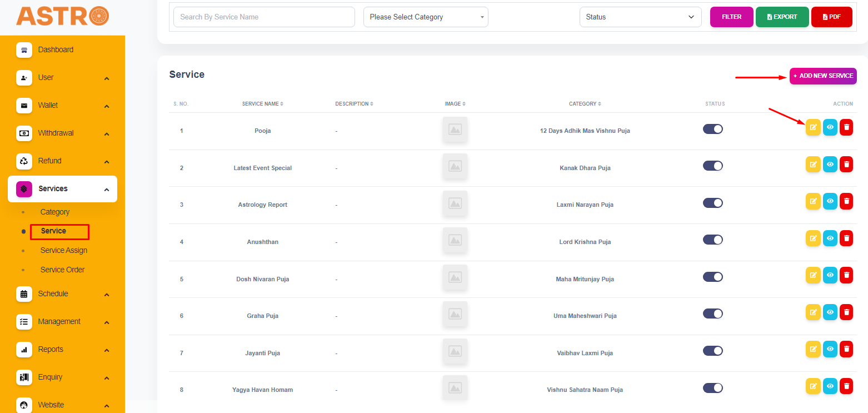View the Graha Puja service
This screenshot has height=413, width=868.
[x=830, y=312]
